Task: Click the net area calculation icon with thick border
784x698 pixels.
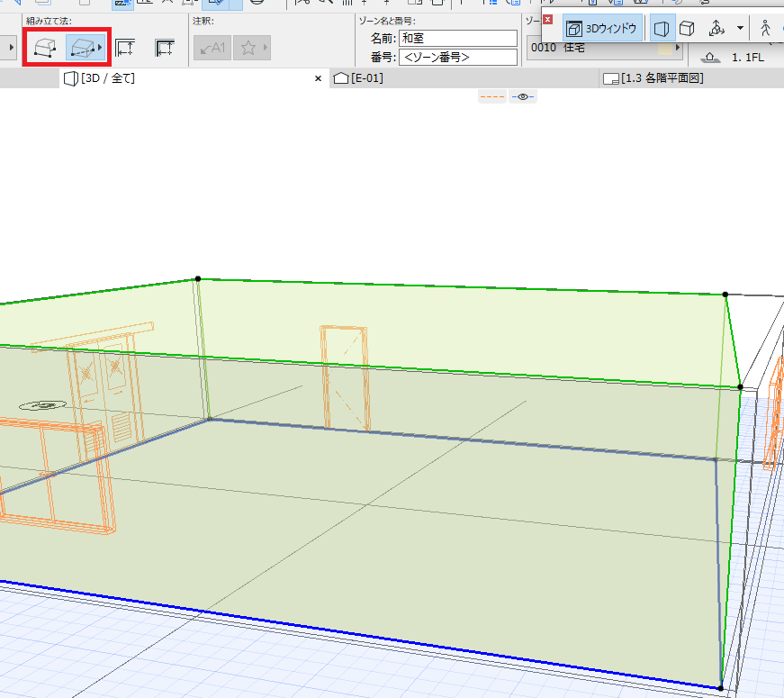Action: coord(165,48)
